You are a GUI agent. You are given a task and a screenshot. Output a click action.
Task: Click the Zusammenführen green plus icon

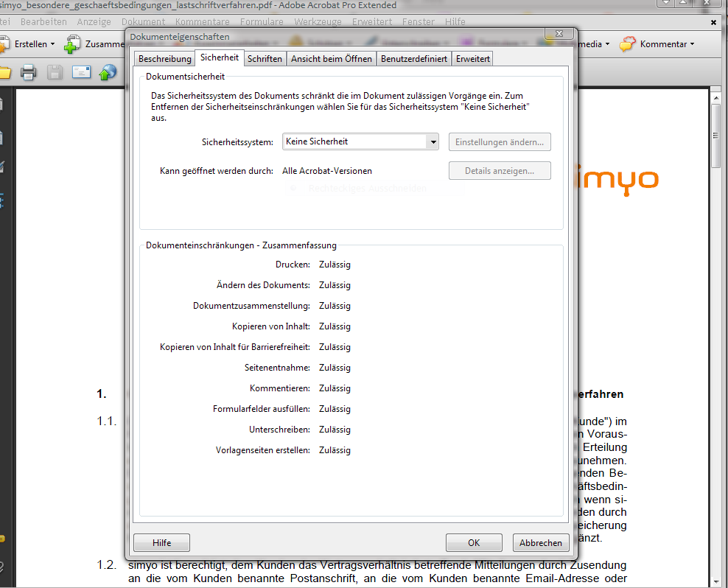tap(71, 44)
